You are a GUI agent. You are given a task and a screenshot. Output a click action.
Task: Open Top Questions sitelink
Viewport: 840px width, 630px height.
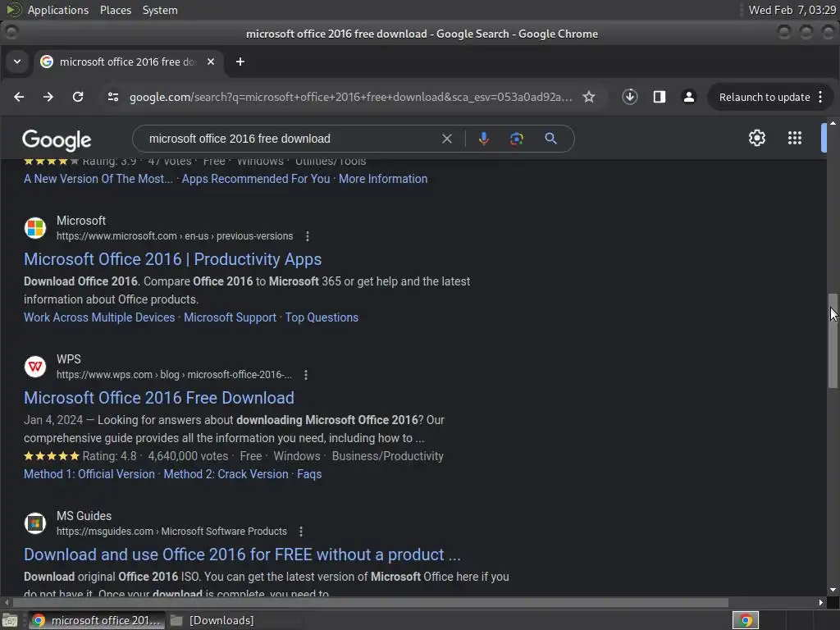[322, 317]
